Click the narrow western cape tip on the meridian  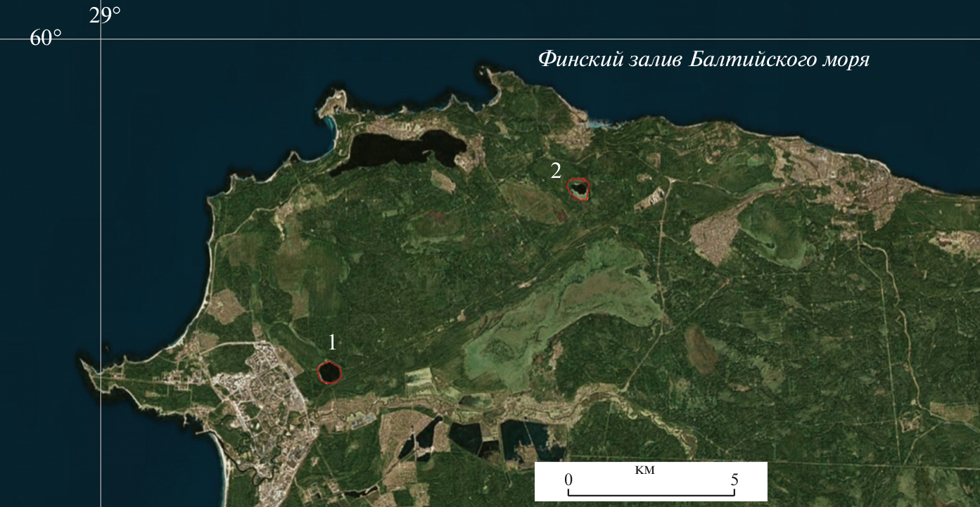click(91, 369)
